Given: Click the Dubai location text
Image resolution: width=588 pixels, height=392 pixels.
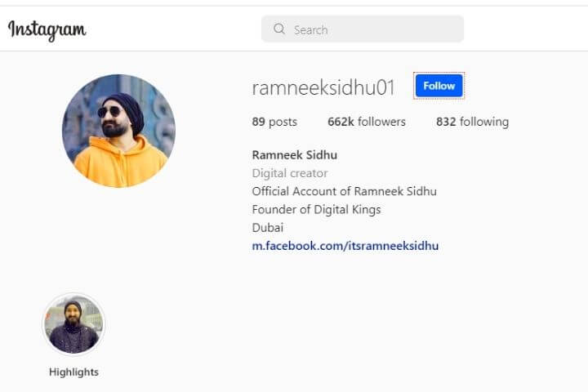Looking at the screenshot, I should tap(267, 228).
